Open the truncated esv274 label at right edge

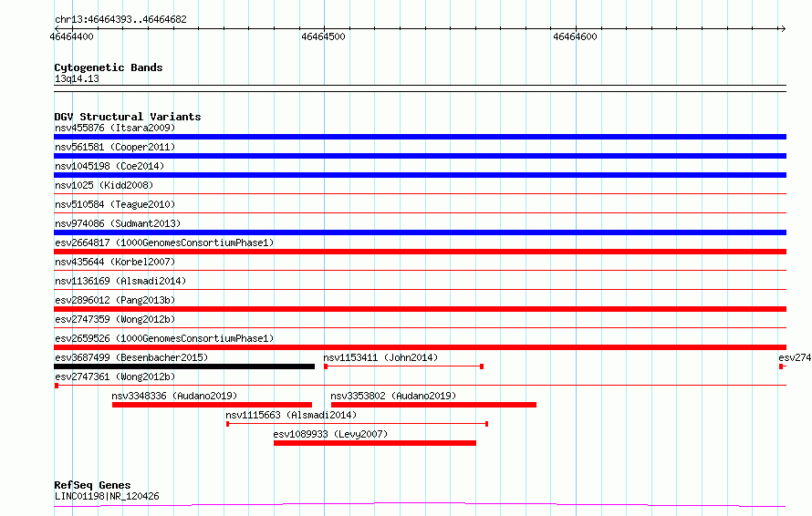pos(795,357)
